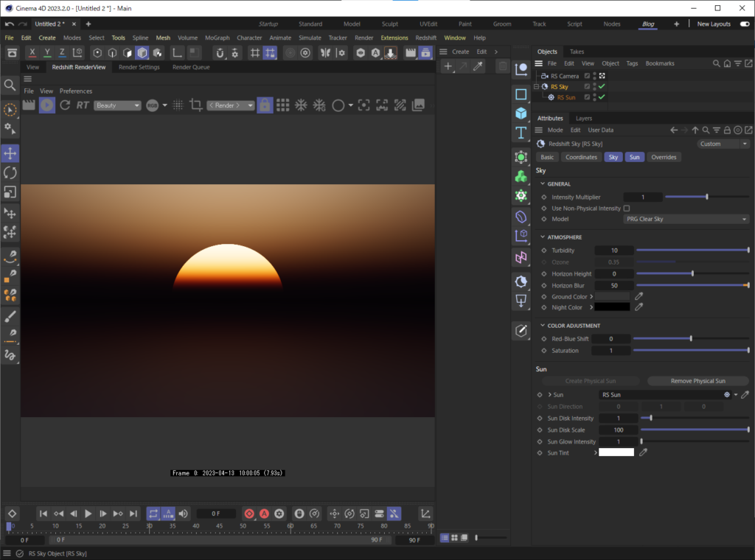This screenshot has height=560, width=755.
Task: Collapse the ATMOSPHERE section in Attributes
Action: click(543, 237)
